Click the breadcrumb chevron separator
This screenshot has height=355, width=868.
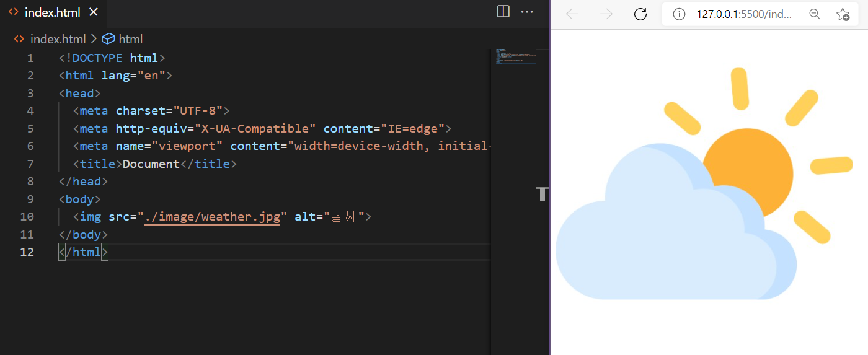coord(94,39)
